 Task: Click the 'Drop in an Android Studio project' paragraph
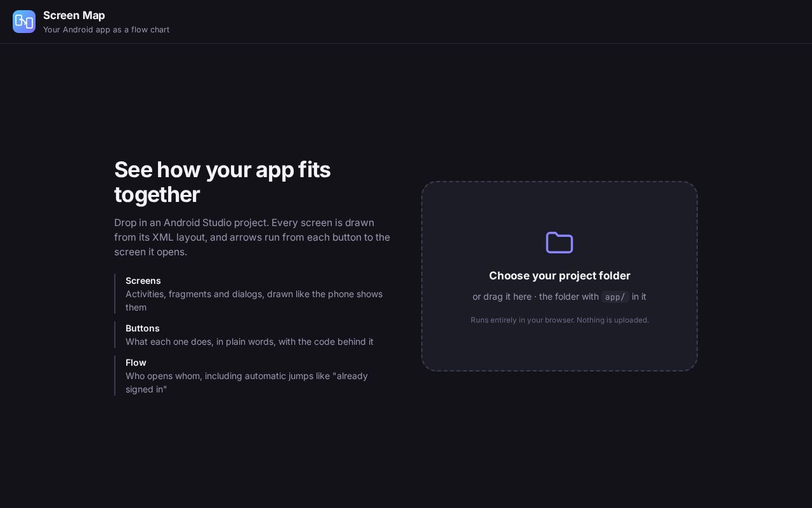(x=252, y=237)
